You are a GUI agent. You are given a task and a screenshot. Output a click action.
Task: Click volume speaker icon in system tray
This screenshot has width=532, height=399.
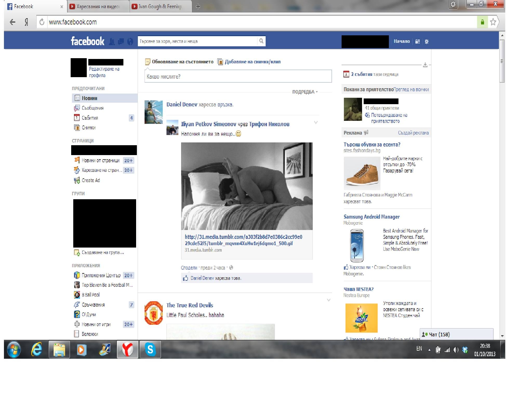pyautogui.click(x=456, y=350)
